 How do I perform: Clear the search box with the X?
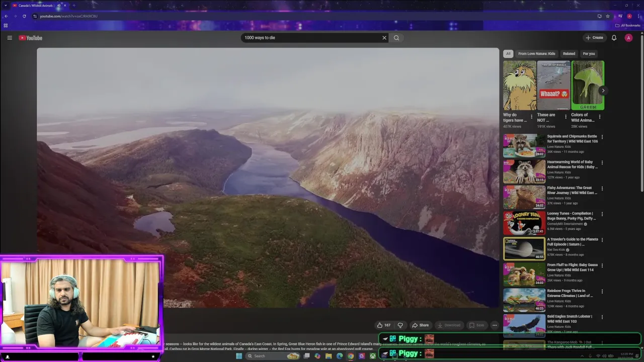pos(384,38)
